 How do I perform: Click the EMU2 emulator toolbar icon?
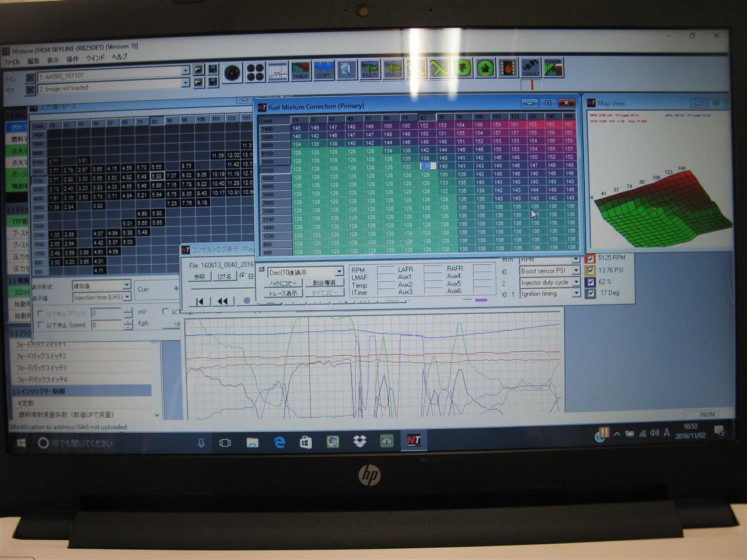(393, 69)
